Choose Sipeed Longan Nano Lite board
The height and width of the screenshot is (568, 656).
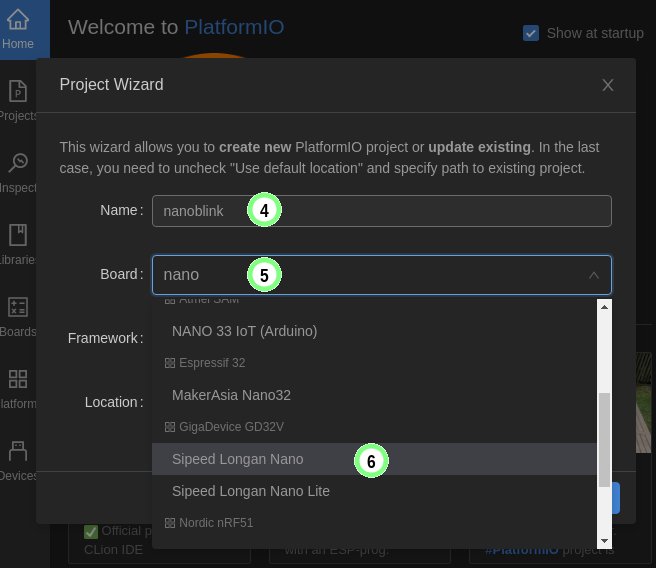point(250,491)
